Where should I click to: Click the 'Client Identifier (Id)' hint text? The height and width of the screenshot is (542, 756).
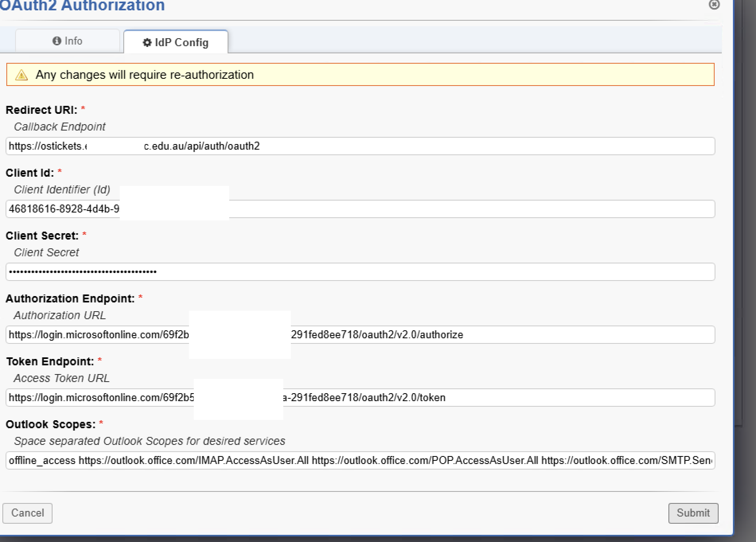click(62, 189)
